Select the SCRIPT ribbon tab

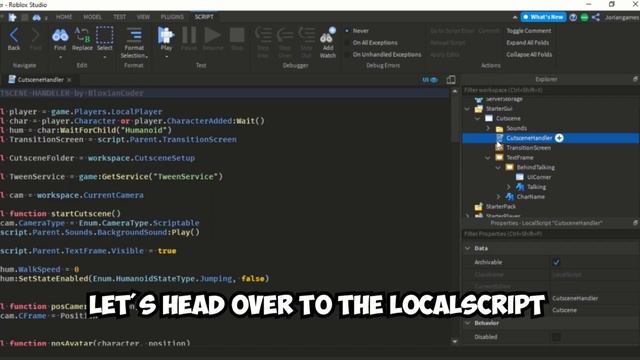(204, 17)
